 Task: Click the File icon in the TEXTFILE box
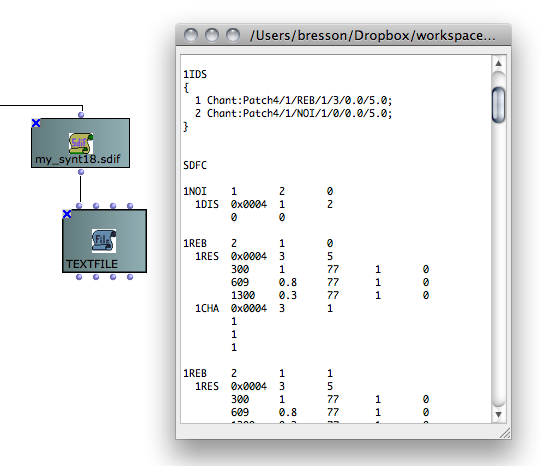104,240
